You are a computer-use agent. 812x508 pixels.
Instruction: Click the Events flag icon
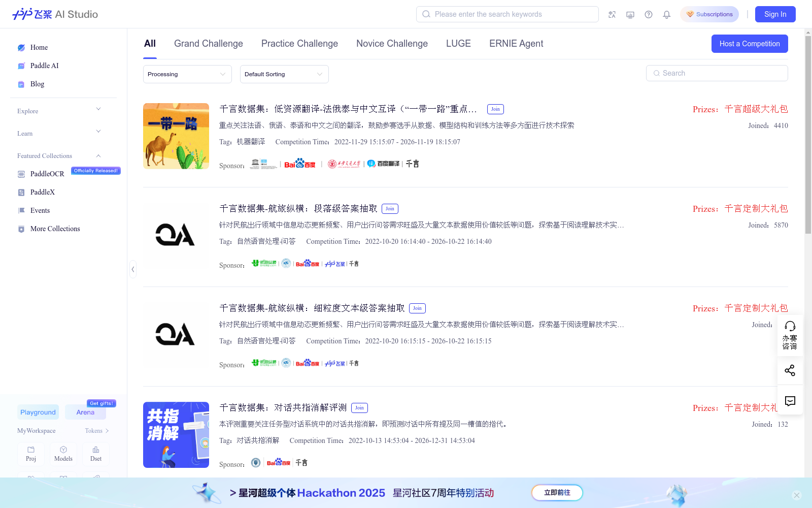[x=21, y=211]
